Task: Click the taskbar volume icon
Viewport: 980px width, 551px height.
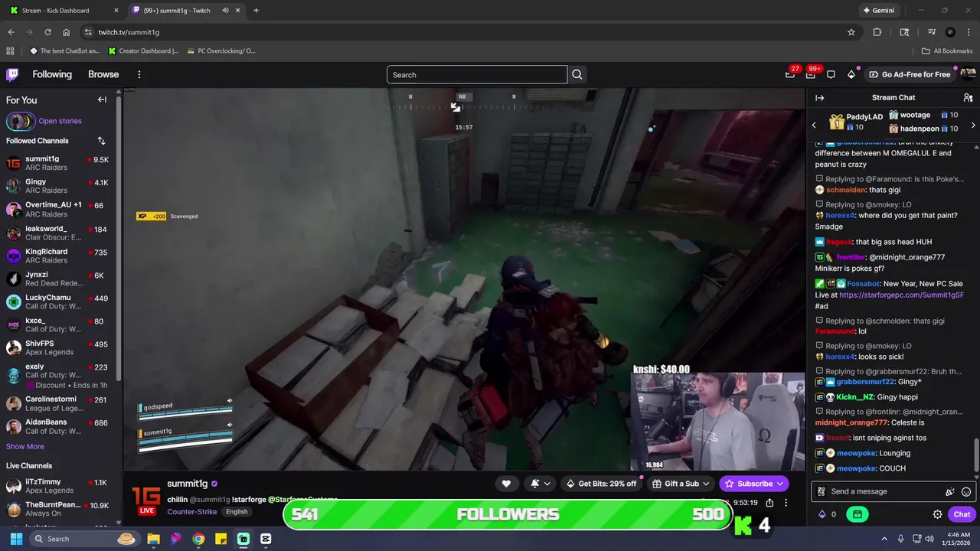Action: [x=929, y=539]
